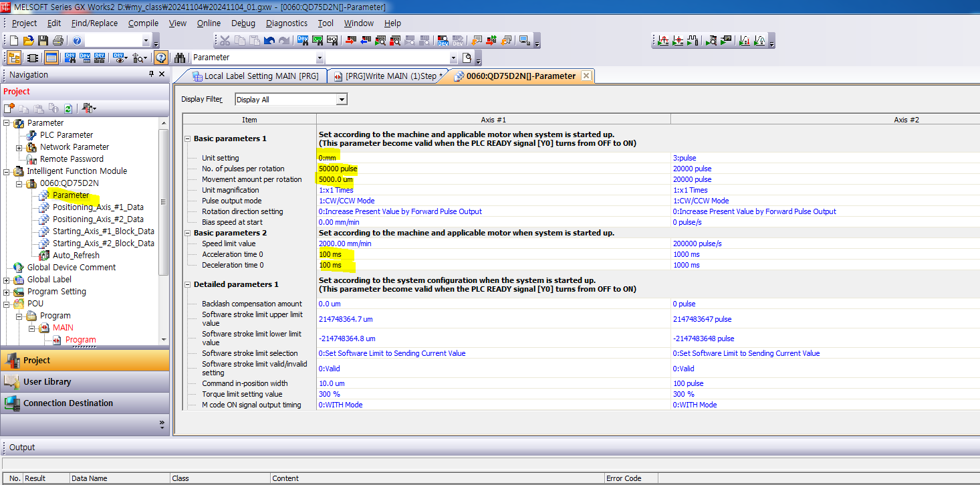
Task: Collapse the Basic parameters 1 section
Action: coord(187,138)
